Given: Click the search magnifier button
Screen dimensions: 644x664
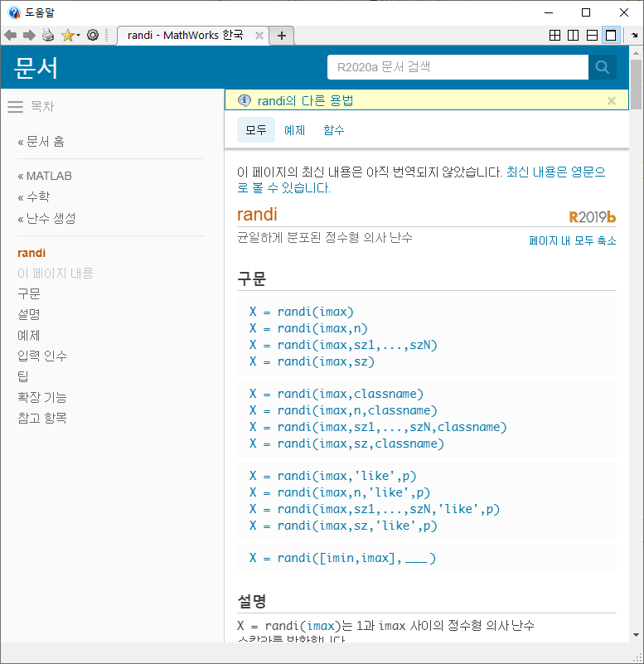Looking at the screenshot, I should [x=602, y=67].
